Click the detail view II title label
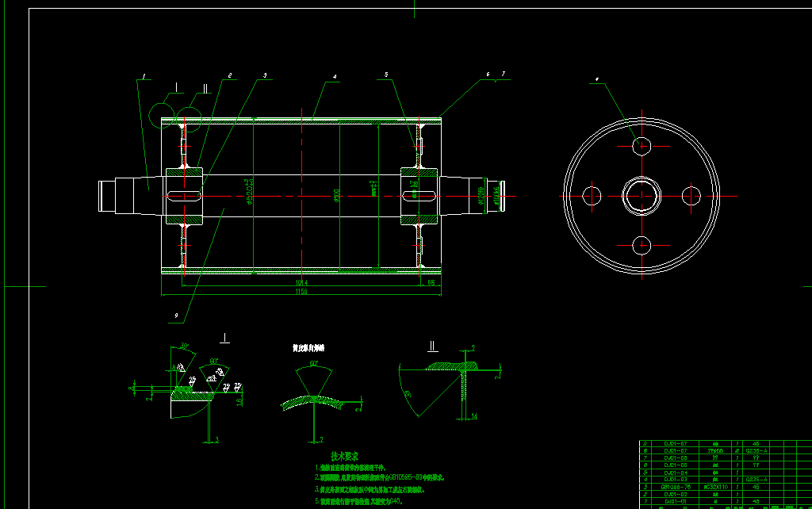 433,346
